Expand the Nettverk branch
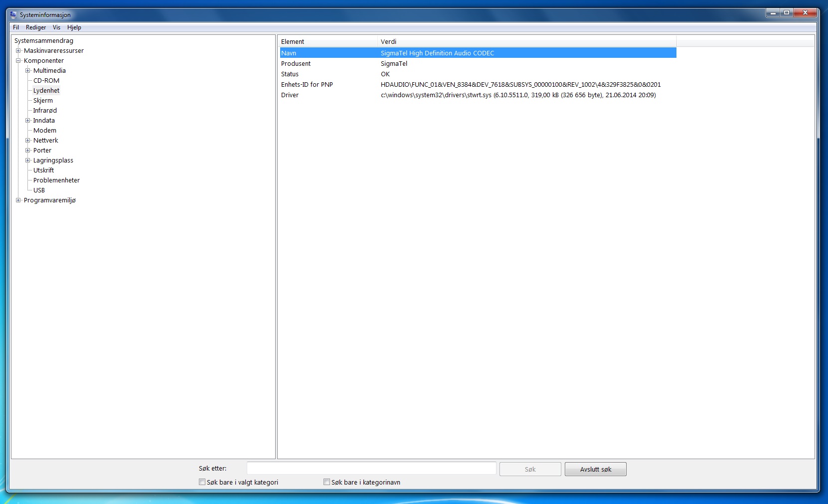Screen dimensions: 828x504 click(28, 141)
